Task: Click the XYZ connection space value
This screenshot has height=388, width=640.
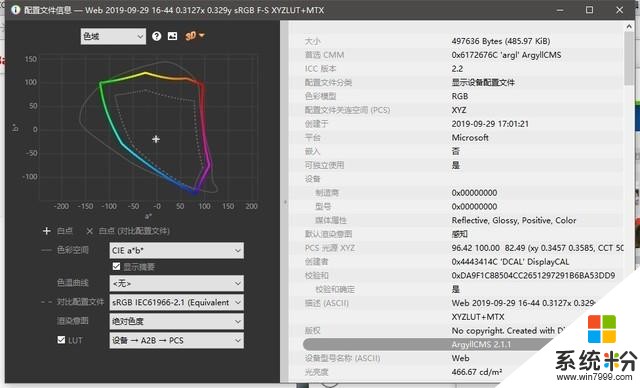Action: [x=459, y=110]
